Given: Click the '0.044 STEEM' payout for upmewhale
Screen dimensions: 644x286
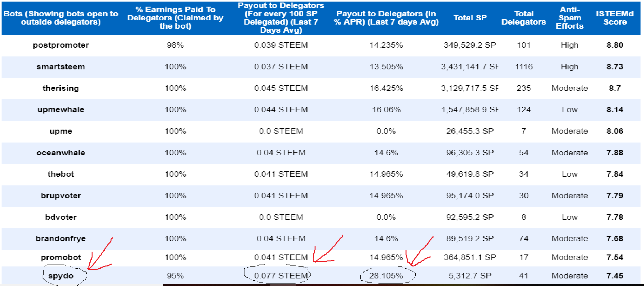Looking at the screenshot, I should [281, 110].
